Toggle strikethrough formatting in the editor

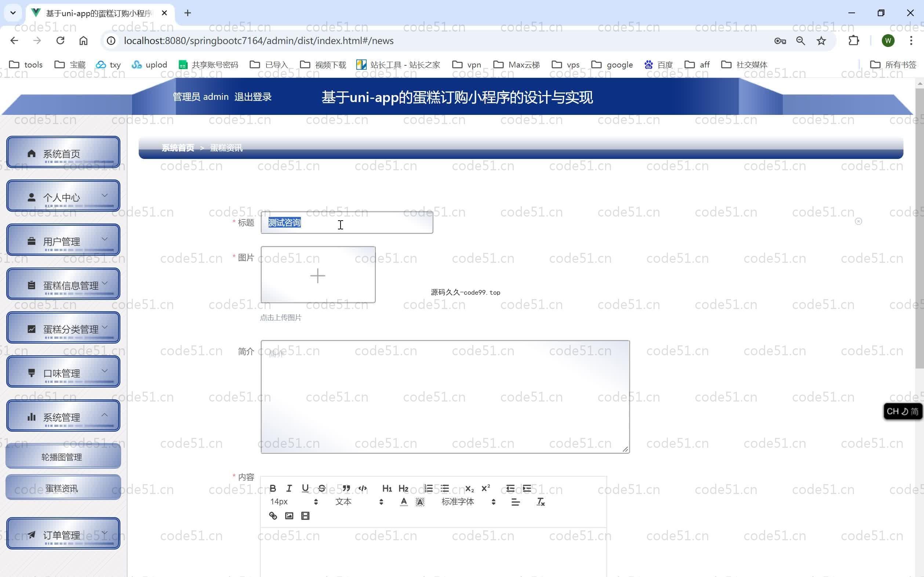(321, 488)
